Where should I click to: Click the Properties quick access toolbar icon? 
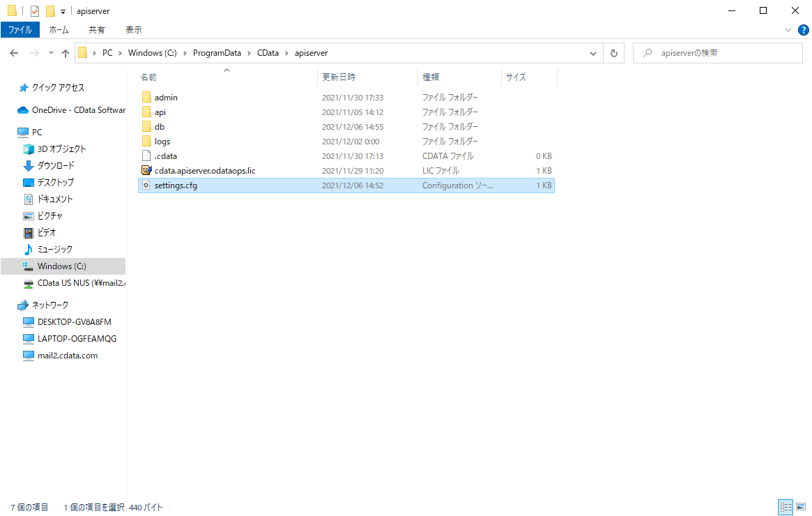pyautogui.click(x=35, y=11)
